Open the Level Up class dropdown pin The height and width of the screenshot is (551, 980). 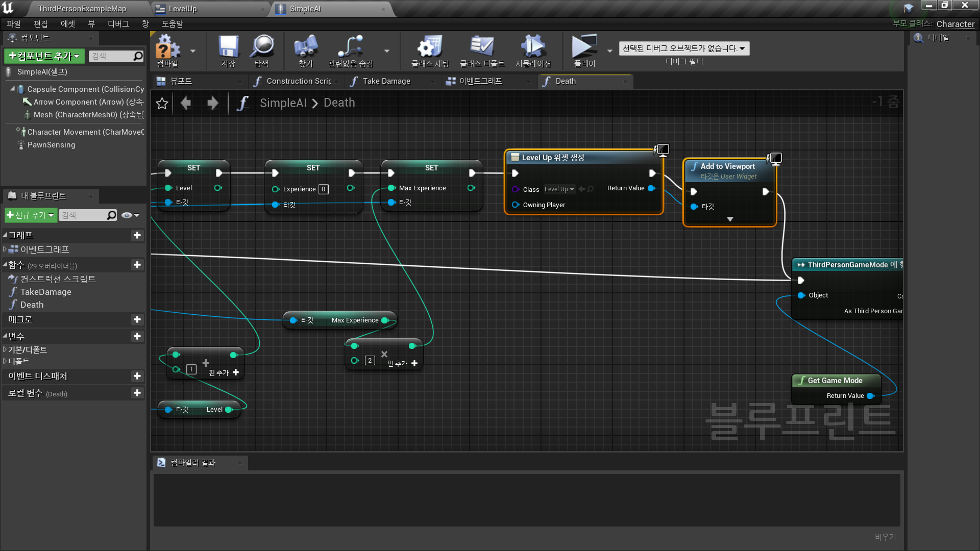click(x=559, y=189)
